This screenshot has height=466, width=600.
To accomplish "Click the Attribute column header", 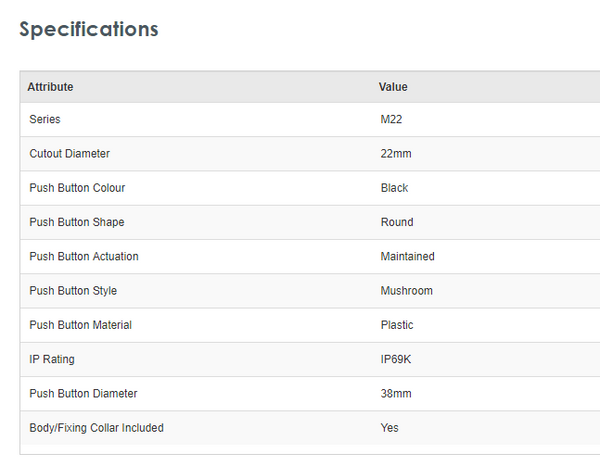I will pyautogui.click(x=50, y=87).
